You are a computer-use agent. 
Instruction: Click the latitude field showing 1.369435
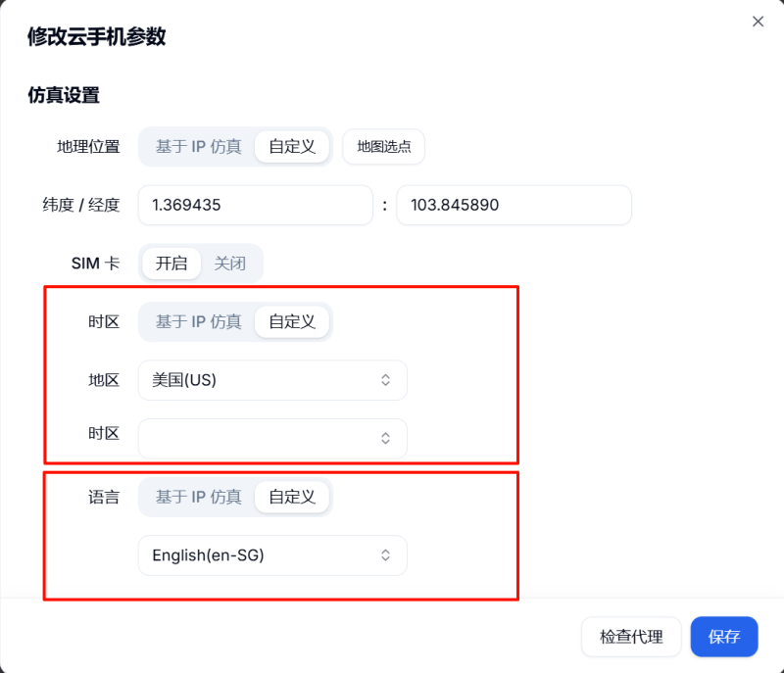(x=255, y=206)
